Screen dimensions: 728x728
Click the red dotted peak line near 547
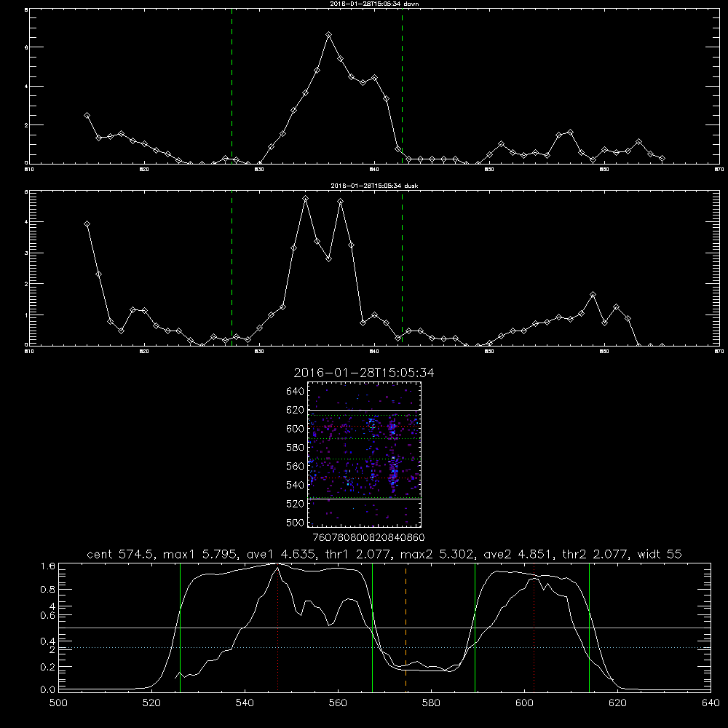point(277,627)
